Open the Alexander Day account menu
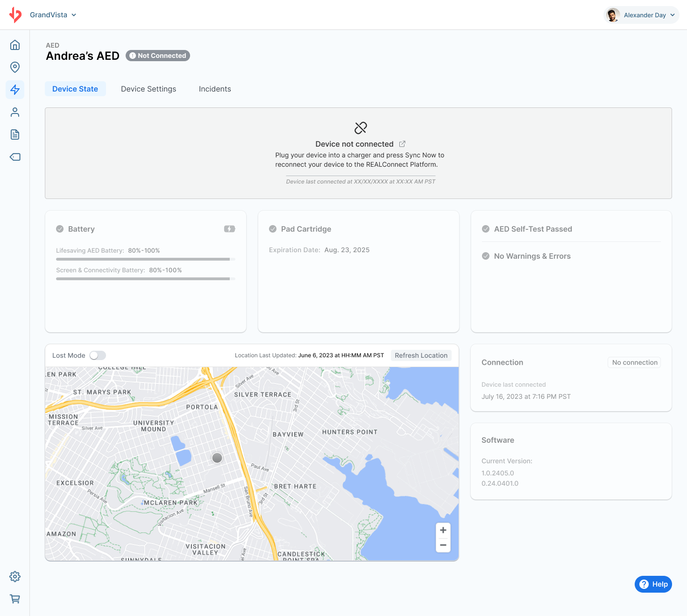Screen dimensions: 687x616 641,15
